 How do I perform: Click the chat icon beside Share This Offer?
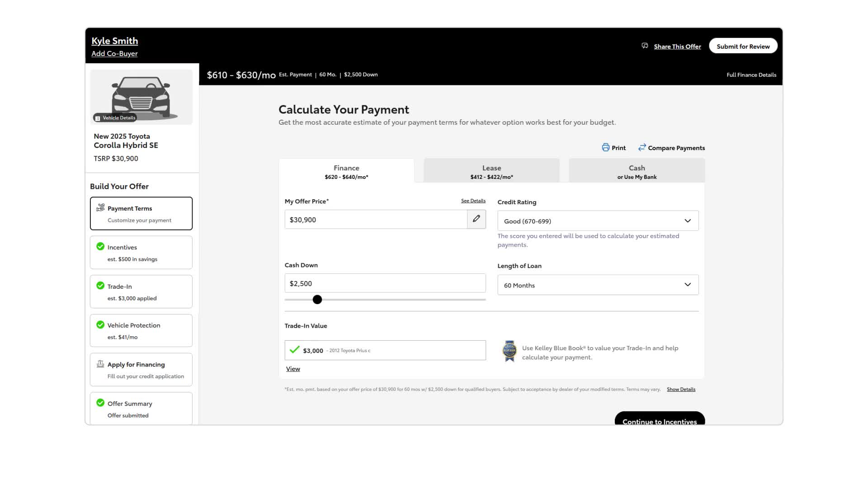(645, 46)
